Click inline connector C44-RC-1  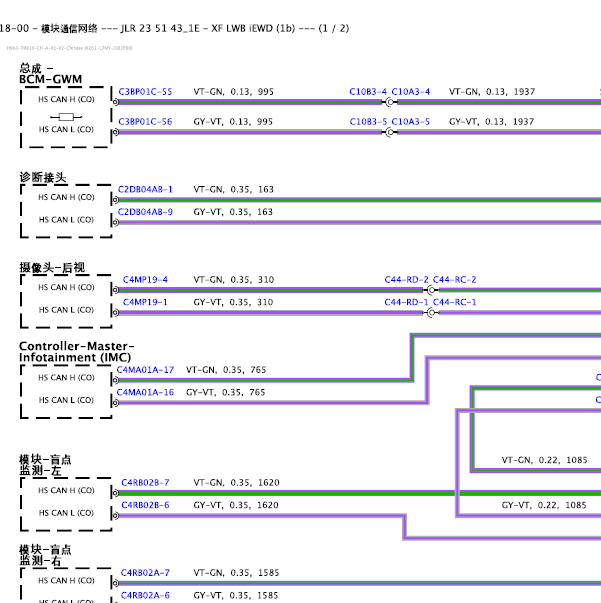[x=454, y=302]
